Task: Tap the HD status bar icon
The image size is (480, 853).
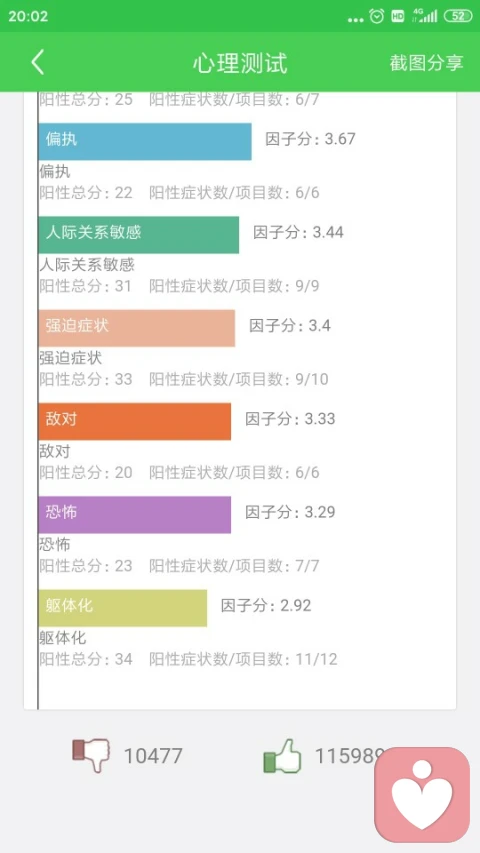Action: [398, 16]
